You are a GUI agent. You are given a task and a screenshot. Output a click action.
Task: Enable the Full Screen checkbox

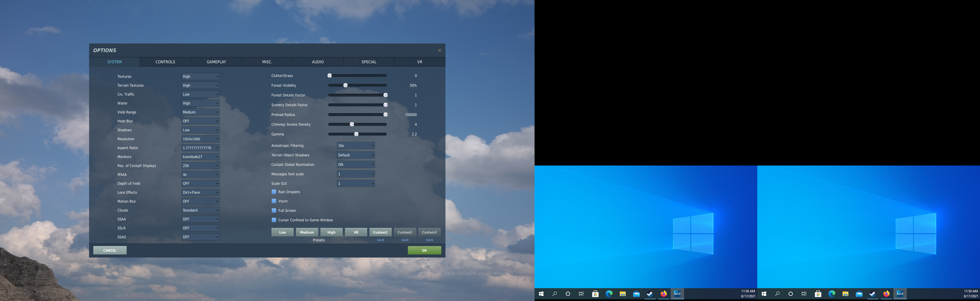pos(274,210)
